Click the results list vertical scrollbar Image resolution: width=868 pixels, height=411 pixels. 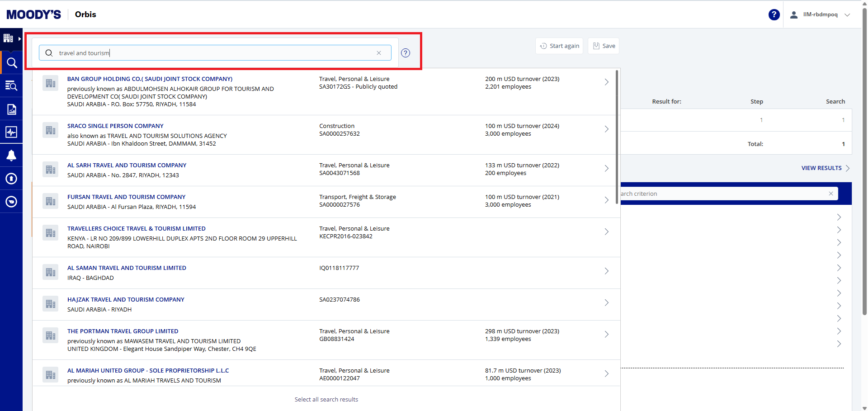tap(617, 136)
